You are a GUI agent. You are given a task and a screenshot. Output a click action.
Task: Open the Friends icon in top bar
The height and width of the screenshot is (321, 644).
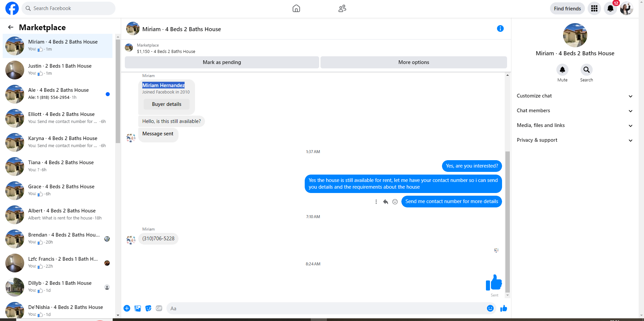pos(342,8)
